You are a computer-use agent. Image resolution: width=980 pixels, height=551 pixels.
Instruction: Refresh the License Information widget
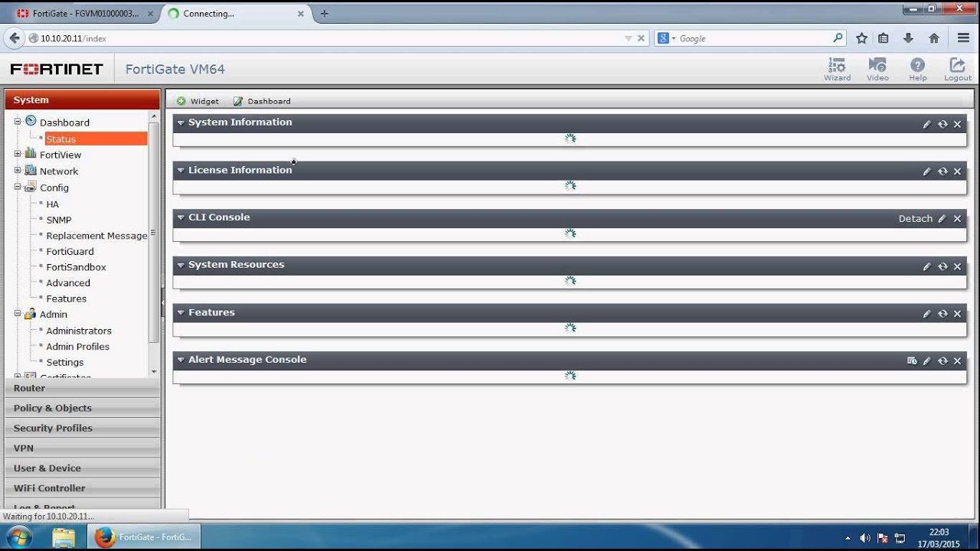pyautogui.click(x=942, y=171)
